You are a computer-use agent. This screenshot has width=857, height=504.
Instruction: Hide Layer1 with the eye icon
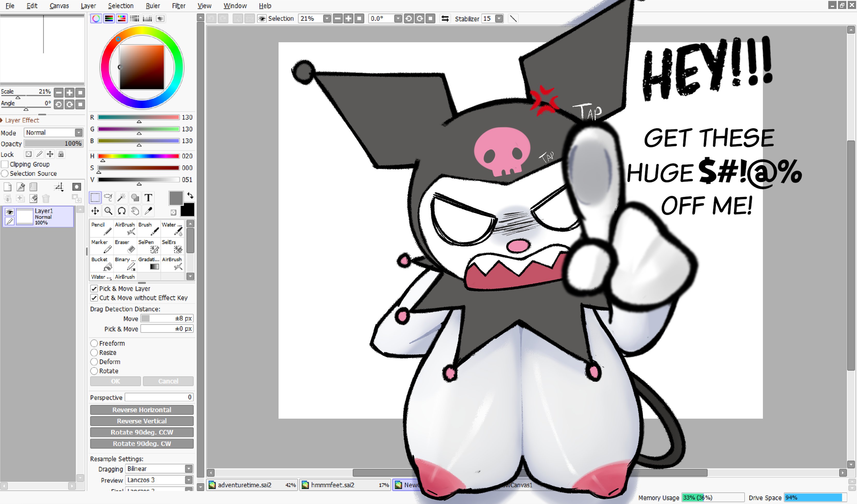[x=10, y=212]
